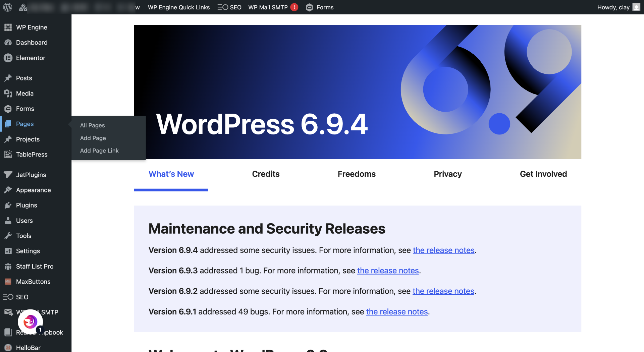Open the WP Engine sidebar menu
Viewport: 644px width, 352px height.
point(36,27)
